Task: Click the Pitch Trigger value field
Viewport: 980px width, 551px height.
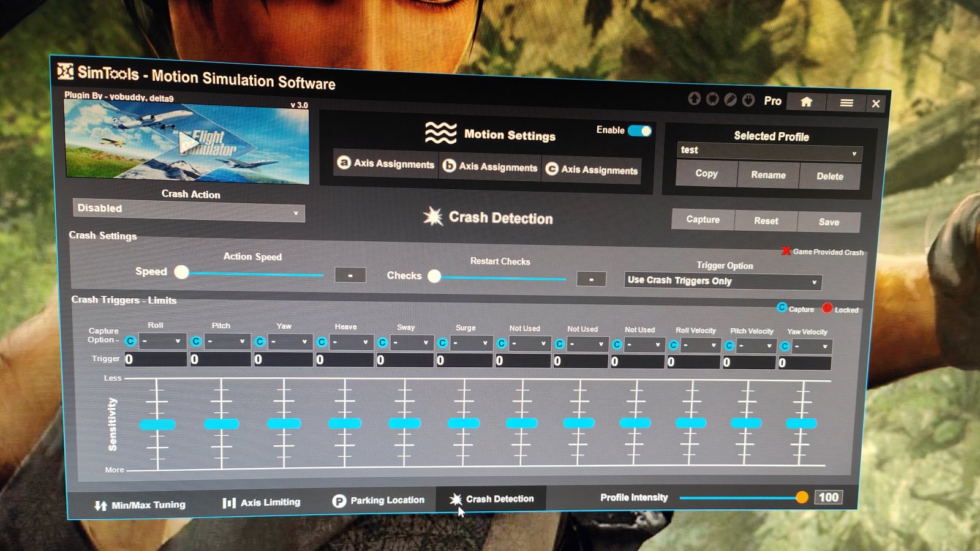Action: 220,359
